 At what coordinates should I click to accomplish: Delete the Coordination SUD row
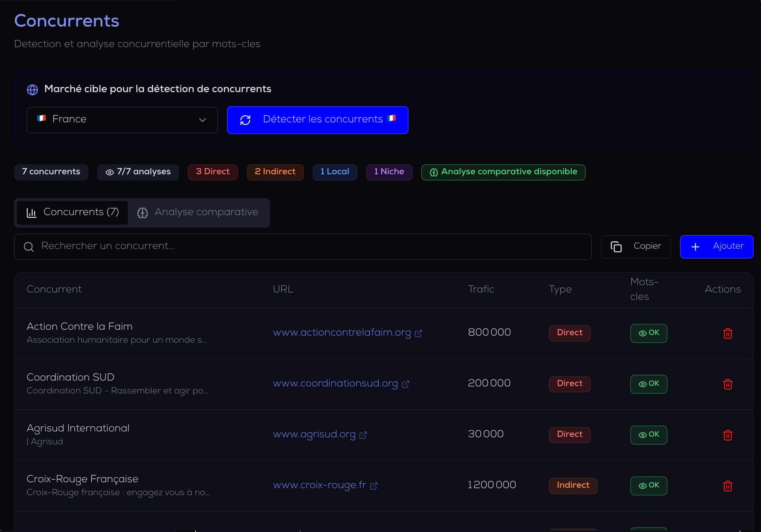727,384
